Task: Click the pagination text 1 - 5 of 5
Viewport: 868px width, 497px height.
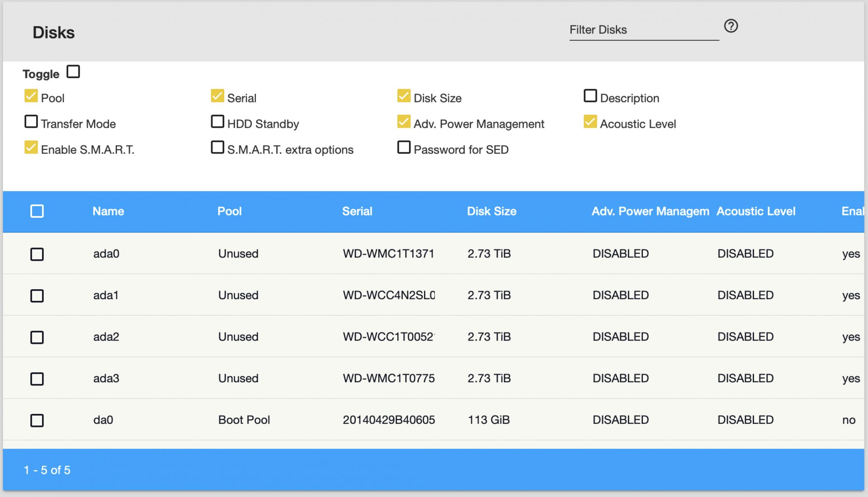Action: tap(47, 470)
